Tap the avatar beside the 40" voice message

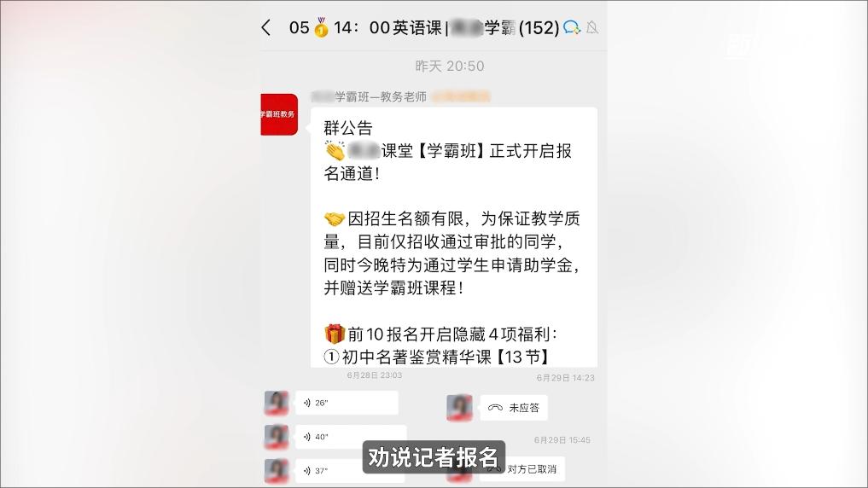click(x=277, y=437)
